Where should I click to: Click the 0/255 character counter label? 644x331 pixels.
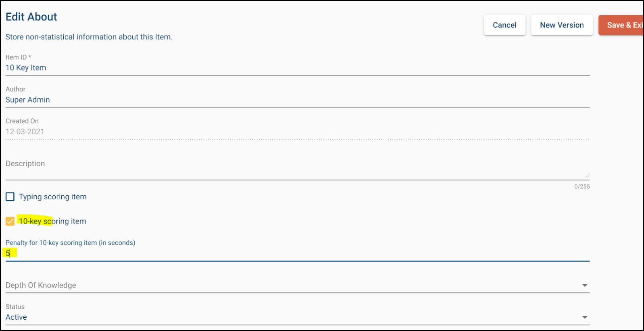[x=581, y=186]
